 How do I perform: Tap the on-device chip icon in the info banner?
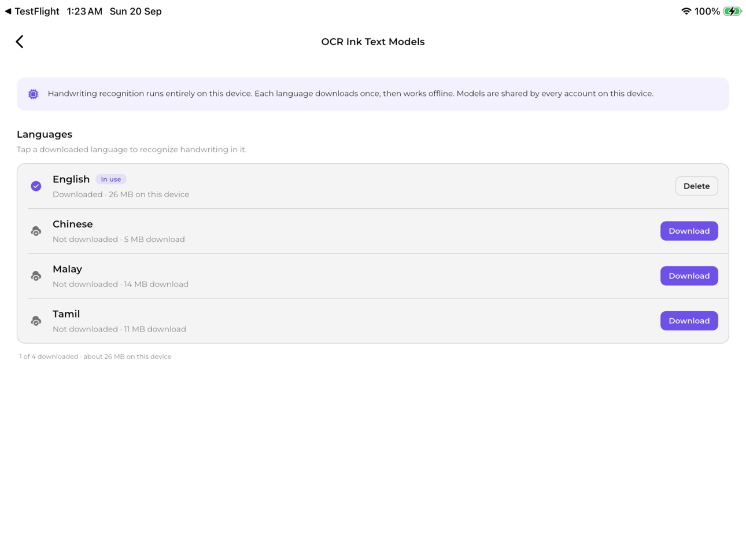[x=34, y=94]
